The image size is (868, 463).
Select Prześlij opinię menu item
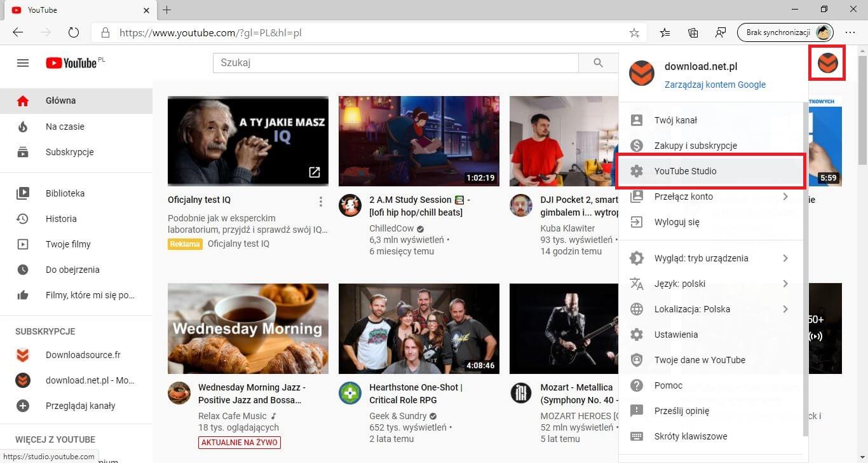click(710, 411)
